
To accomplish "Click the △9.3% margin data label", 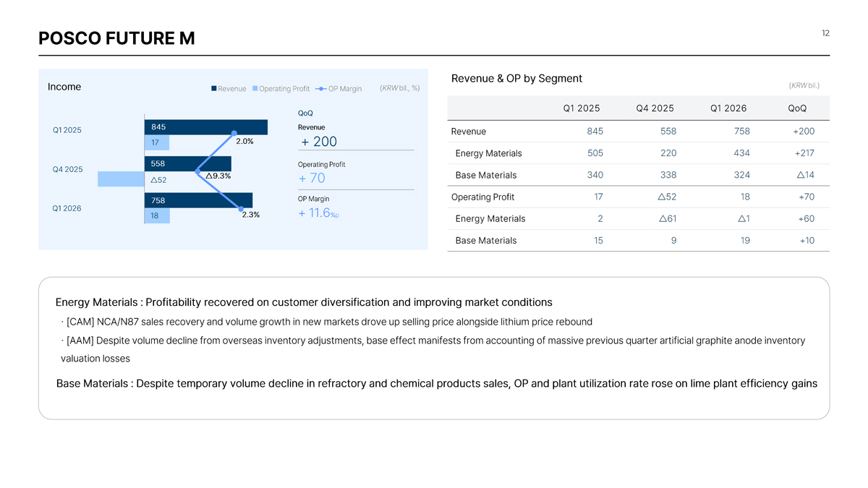I will 218,176.
